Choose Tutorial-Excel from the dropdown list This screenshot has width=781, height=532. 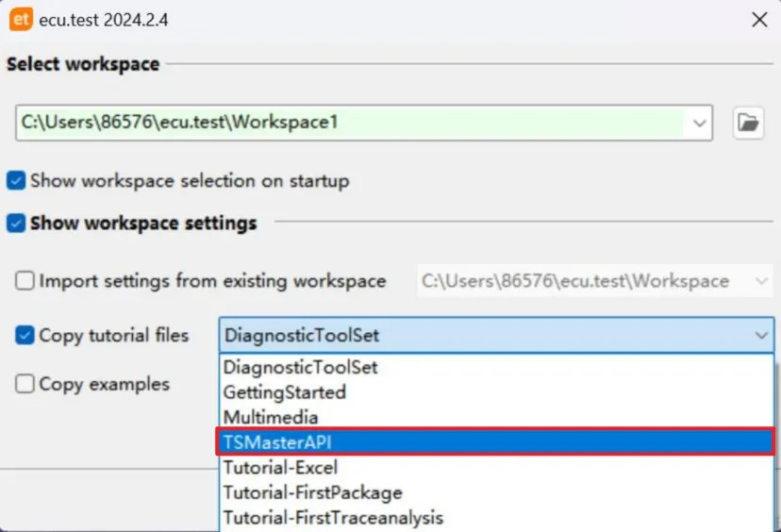pyautogui.click(x=280, y=467)
